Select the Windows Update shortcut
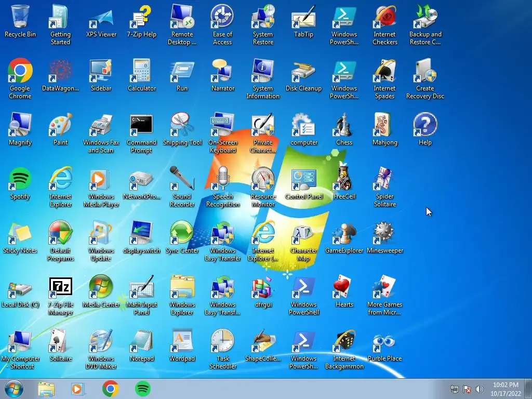532x399 pixels. pos(101,241)
